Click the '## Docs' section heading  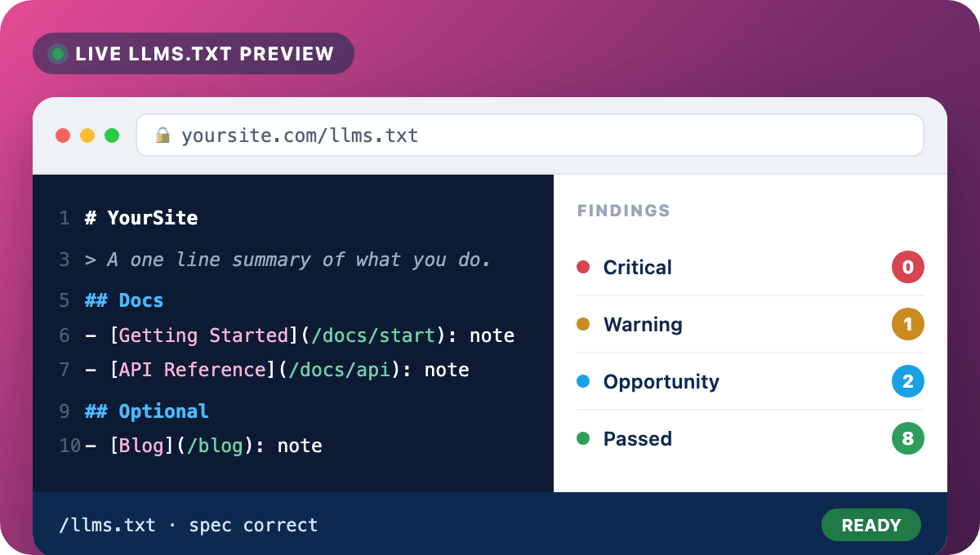pyautogui.click(x=124, y=300)
